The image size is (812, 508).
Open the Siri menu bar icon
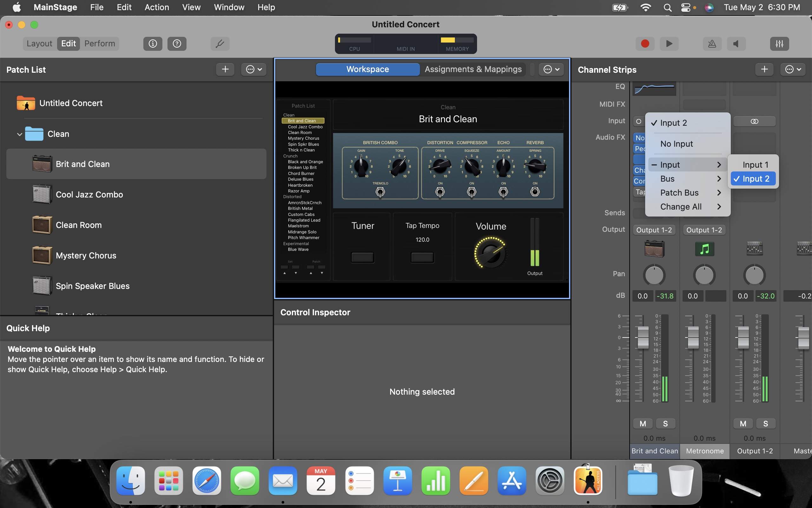click(x=709, y=7)
